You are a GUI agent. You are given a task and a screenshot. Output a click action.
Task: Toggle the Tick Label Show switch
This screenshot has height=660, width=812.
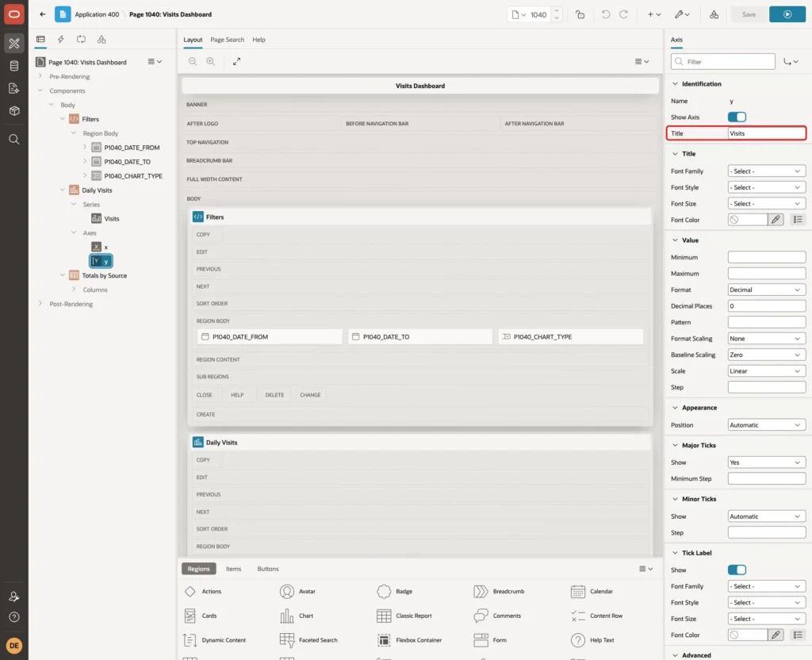pyautogui.click(x=737, y=570)
